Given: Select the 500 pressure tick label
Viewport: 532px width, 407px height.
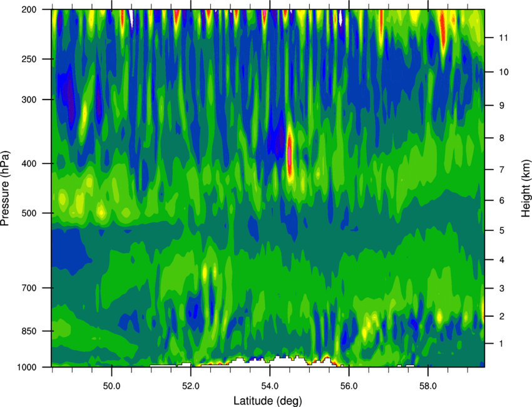Looking at the screenshot, I should pyautogui.click(x=29, y=213).
